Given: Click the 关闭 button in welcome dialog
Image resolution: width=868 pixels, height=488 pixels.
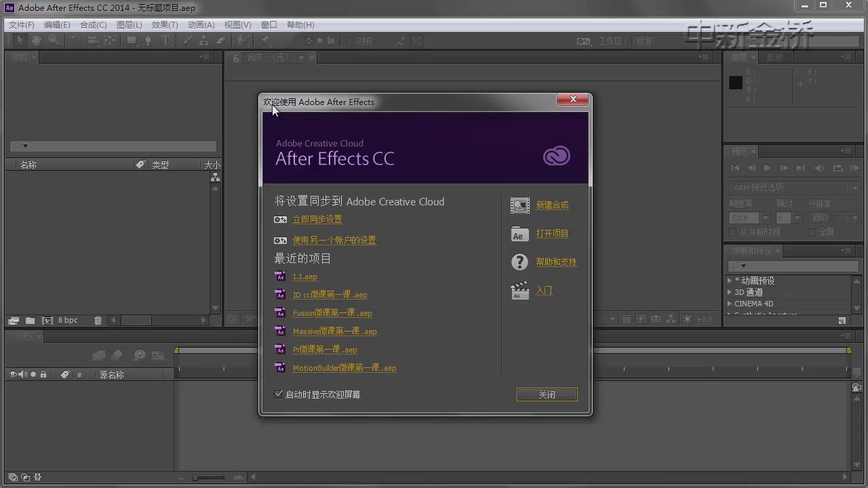Looking at the screenshot, I should [547, 394].
